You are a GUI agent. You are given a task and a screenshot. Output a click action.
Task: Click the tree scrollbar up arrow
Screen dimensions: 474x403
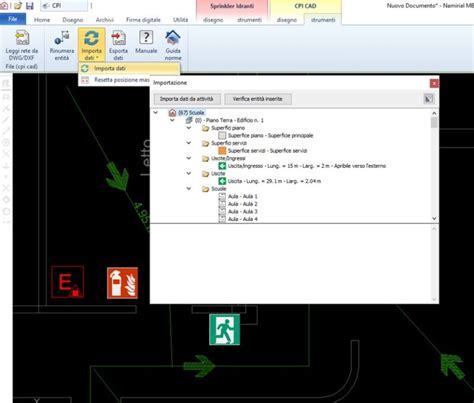click(x=434, y=113)
